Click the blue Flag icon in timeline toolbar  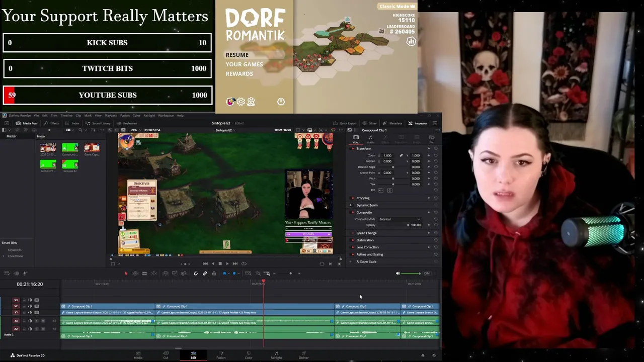pos(224,274)
